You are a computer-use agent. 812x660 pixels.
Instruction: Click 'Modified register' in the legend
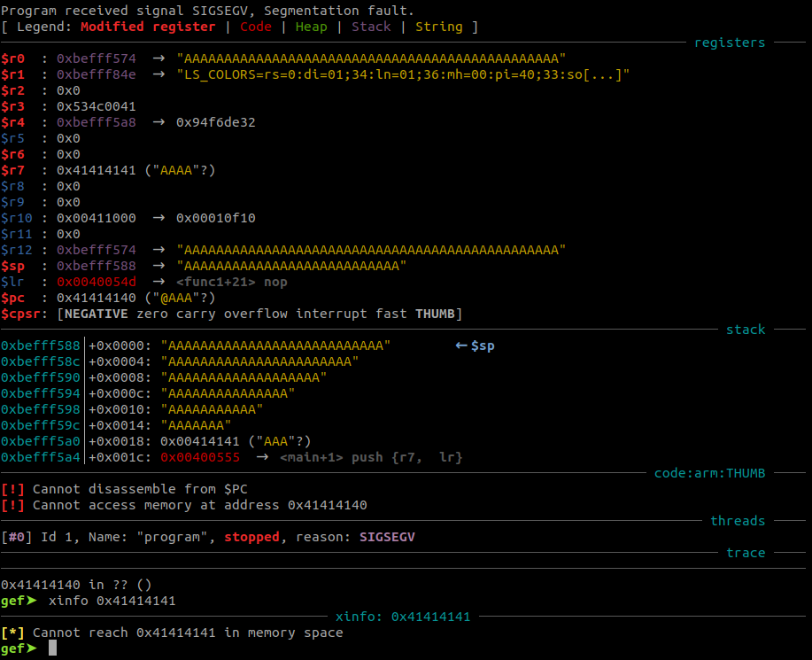pos(148,27)
